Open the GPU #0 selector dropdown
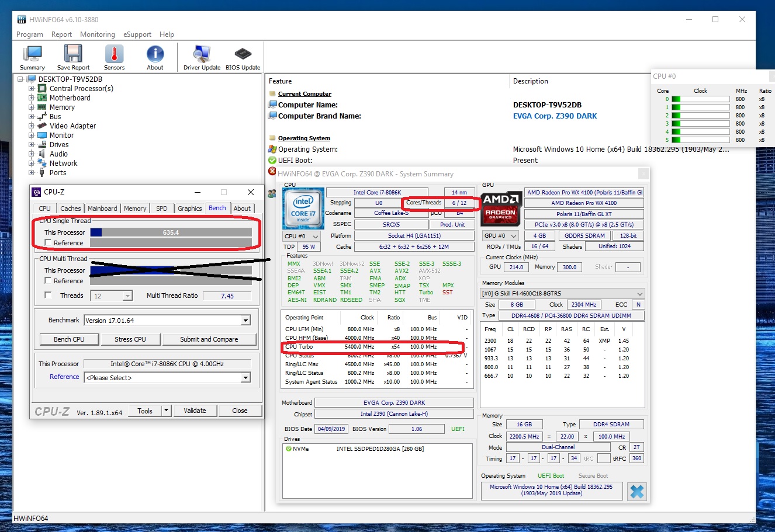Image resolution: width=775 pixels, height=532 pixels. tap(500, 235)
